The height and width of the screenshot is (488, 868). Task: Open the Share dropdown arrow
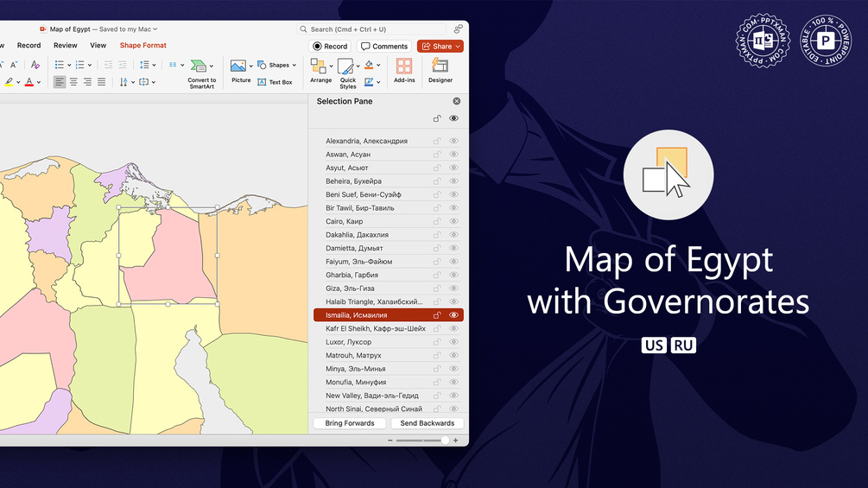(x=458, y=47)
